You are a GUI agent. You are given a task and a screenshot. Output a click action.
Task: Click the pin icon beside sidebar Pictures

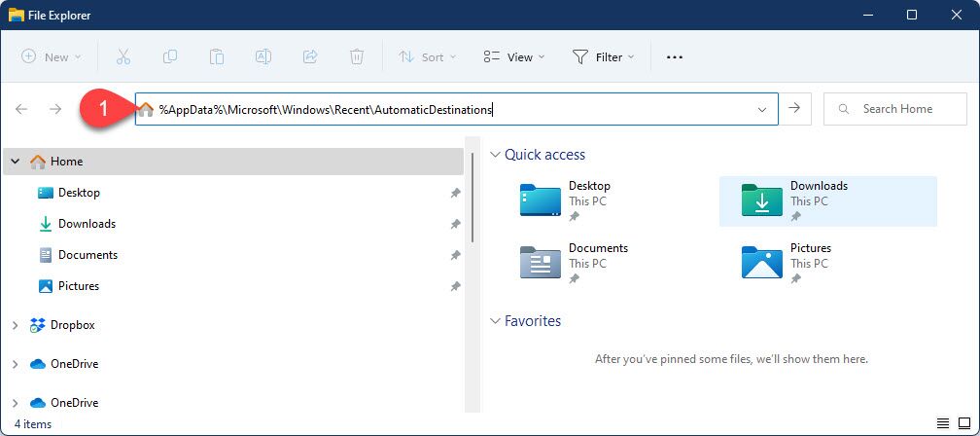pyautogui.click(x=456, y=286)
